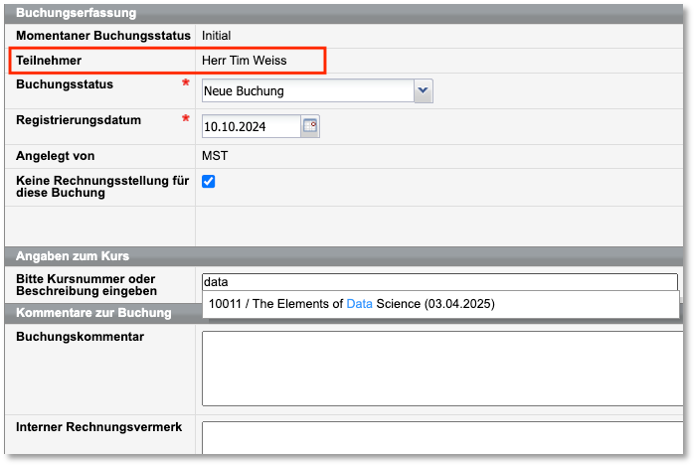Click the MST value beside Angelegt von
The height and width of the screenshot is (468, 696).
215,156
